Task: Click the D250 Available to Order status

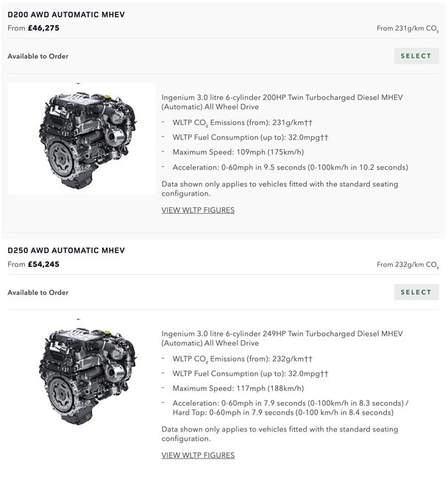Action: tap(38, 293)
